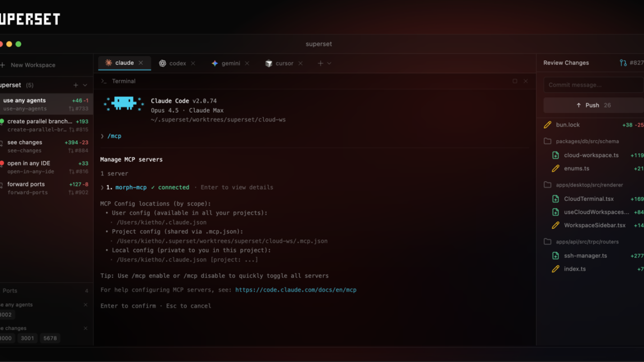Open enums.ts change
This screenshot has width=644, height=362.
577,168
